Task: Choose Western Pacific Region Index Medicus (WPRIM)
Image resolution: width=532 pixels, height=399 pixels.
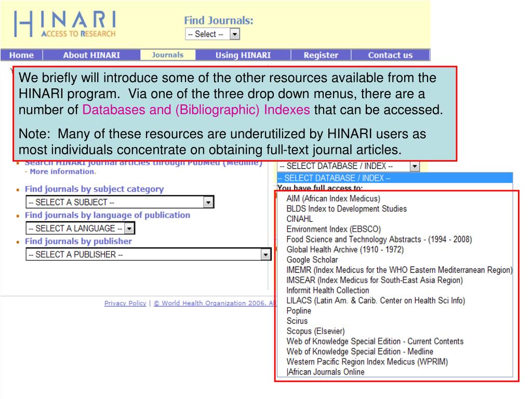Action: (367, 362)
